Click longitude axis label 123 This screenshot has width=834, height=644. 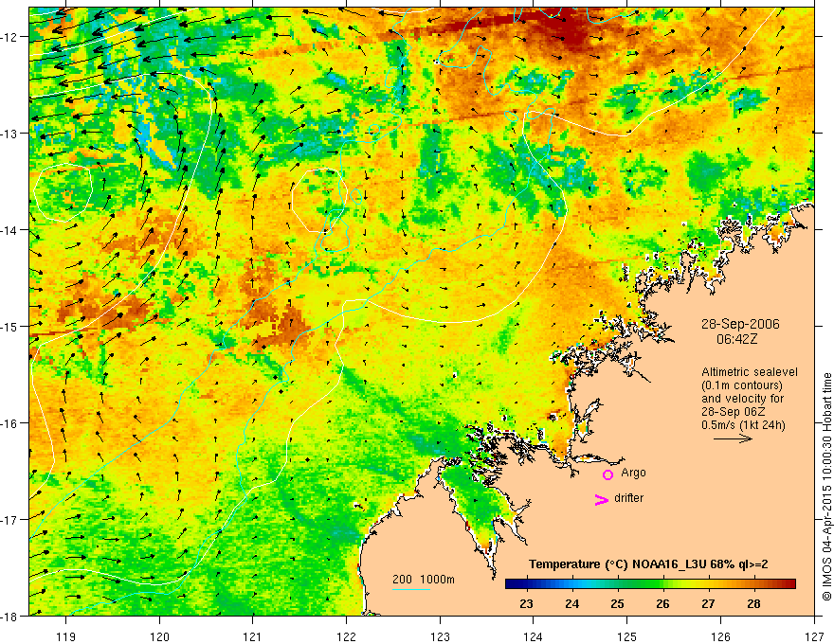[440, 636]
